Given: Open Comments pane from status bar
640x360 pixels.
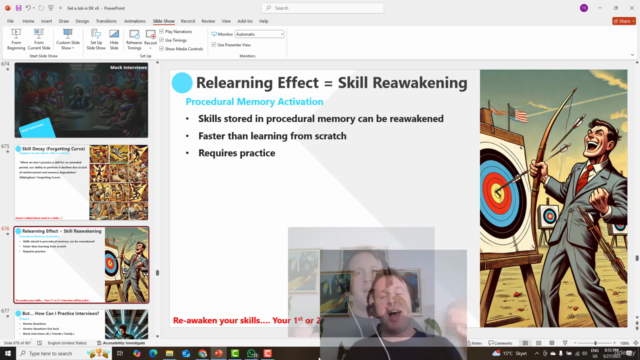Looking at the screenshot, I should click(x=500, y=343).
